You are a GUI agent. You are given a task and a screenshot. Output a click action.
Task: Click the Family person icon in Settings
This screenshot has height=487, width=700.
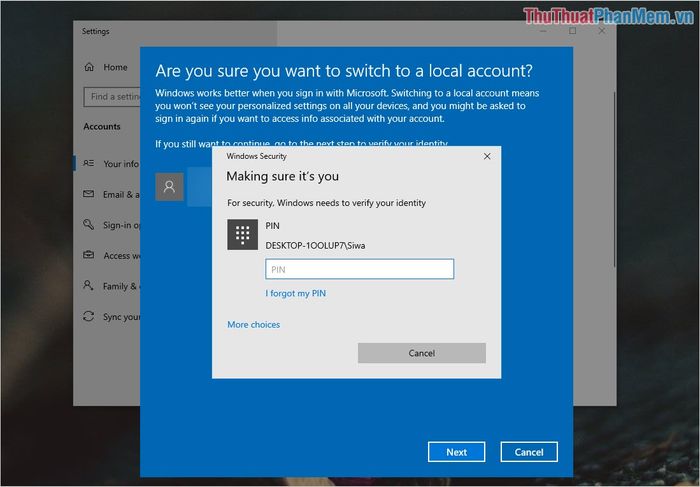tap(89, 286)
